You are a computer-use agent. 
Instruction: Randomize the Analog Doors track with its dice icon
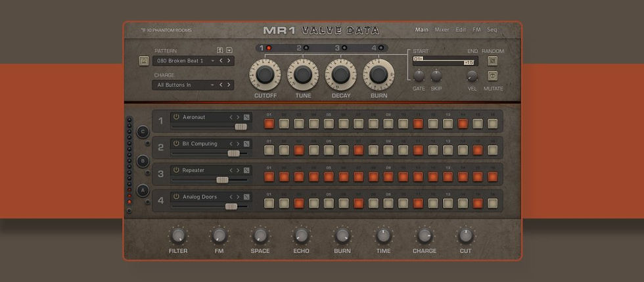tap(246, 197)
